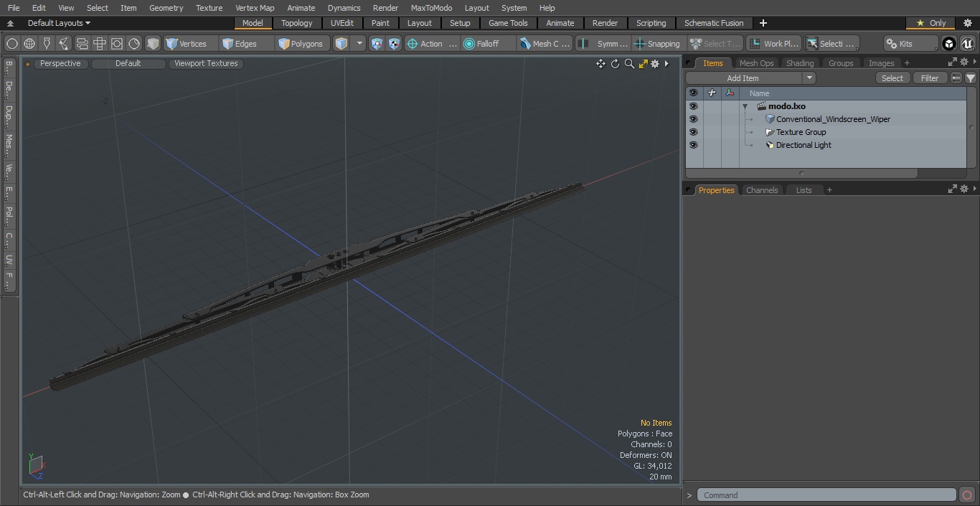Switch to the Topology layout tab
Viewport: 980px width, 506px height.
[x=297, y=23]
